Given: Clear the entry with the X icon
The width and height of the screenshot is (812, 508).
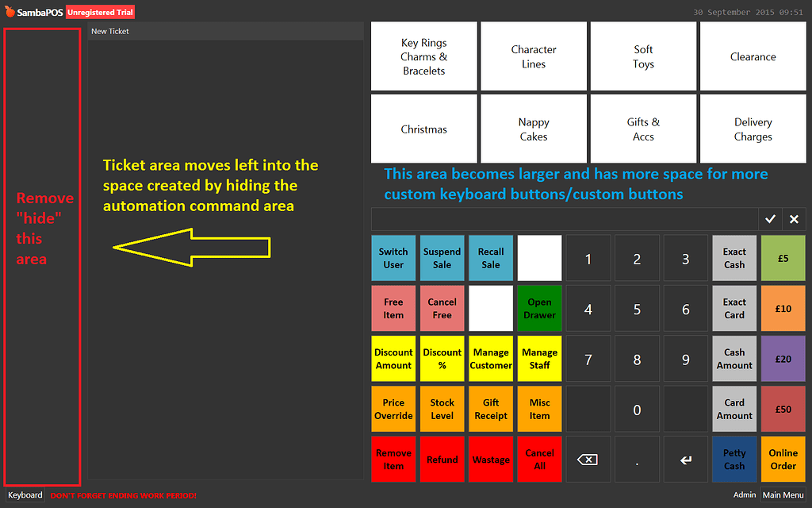Looking at the screenshot, I should tap(794, 218).
